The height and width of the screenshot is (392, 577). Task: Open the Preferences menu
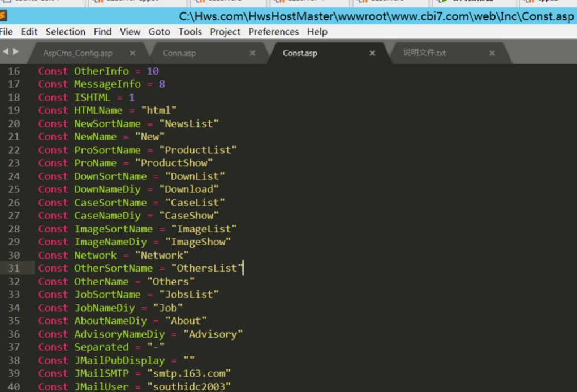coord(274,32)
